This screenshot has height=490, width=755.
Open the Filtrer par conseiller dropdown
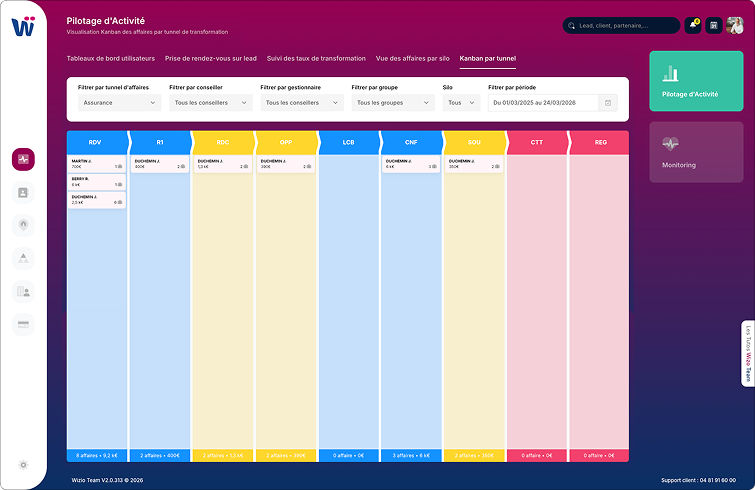[x=210, y=103]
